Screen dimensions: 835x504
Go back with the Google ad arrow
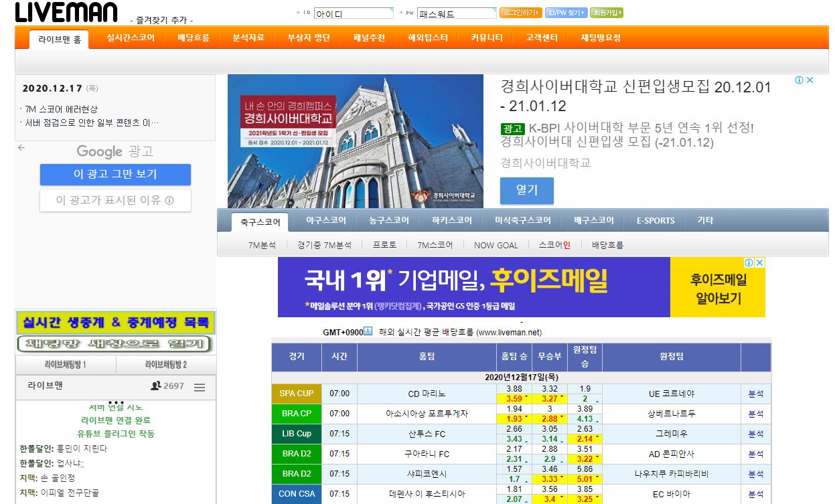pyautogui.click(x=21, y=147)
